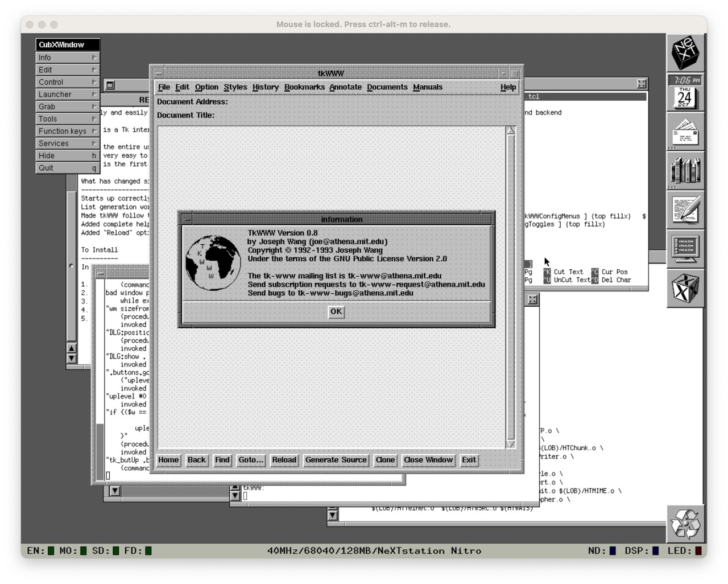Click the Exit button in tkWWW
This screenshot has width=728, height=584.
469,460
